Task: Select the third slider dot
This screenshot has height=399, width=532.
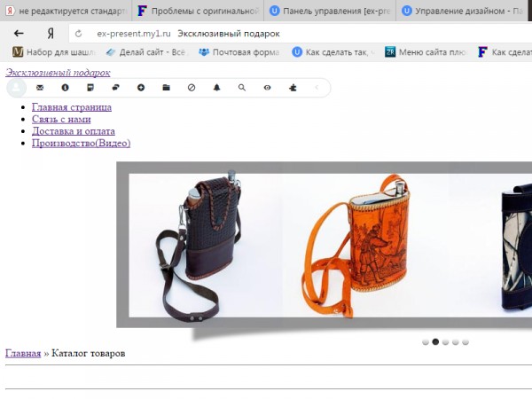Action: (445, 342)
